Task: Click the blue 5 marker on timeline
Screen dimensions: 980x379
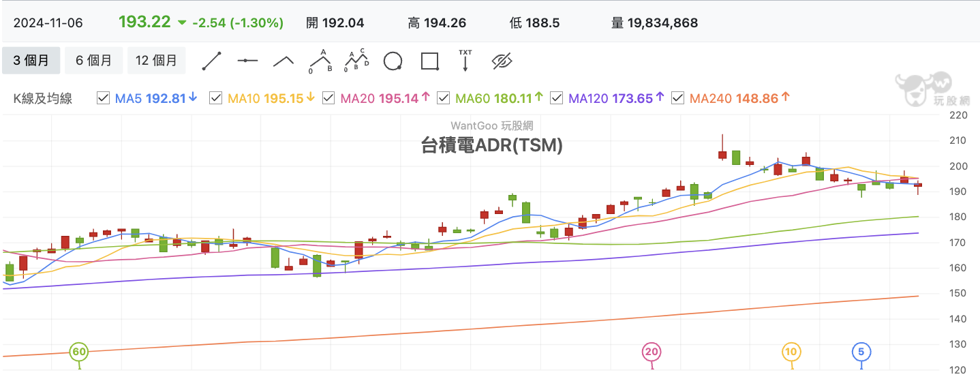Action: coord(861,352)
